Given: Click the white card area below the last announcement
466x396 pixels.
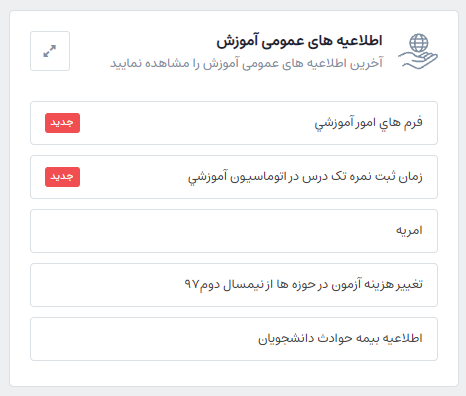Looking at the screenshot, I should pos(234,373).
